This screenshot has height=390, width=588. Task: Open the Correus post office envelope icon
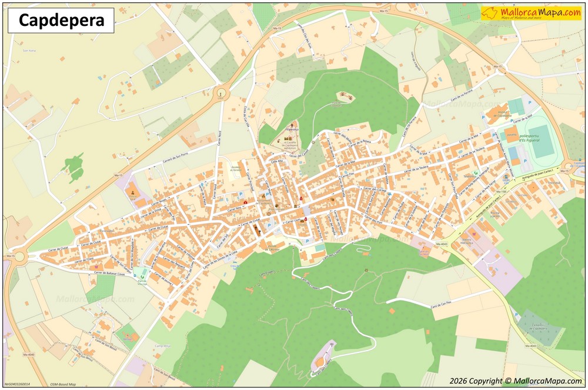tap(302, 221)
